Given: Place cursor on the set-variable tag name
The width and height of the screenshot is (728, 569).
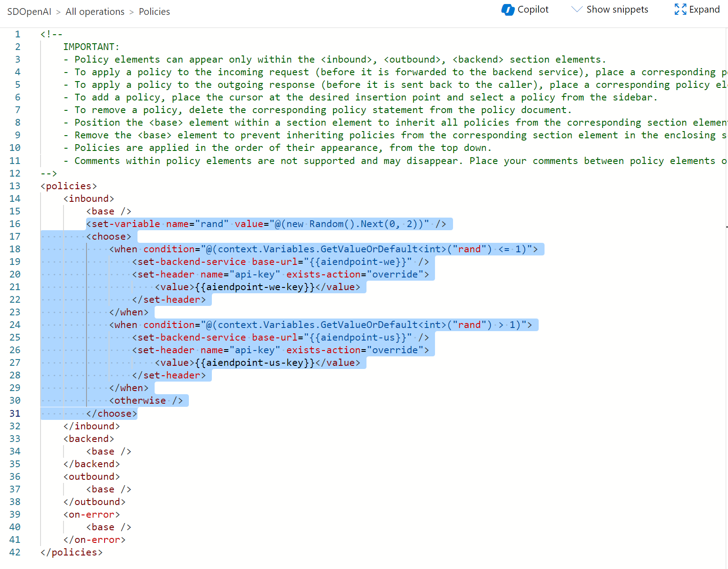Looking at the screenshot, I should click(x=126, y=224).
